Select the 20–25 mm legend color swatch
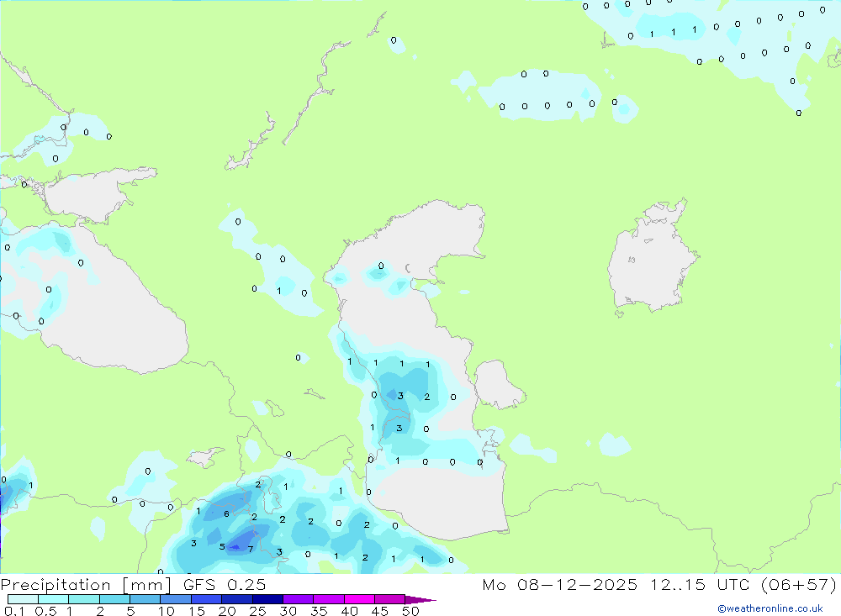 point(237,599)
